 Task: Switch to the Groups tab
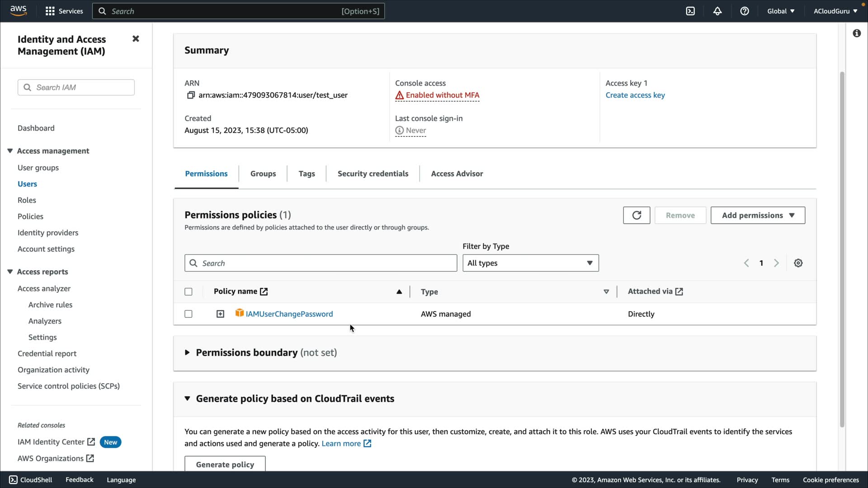[263, 174]
